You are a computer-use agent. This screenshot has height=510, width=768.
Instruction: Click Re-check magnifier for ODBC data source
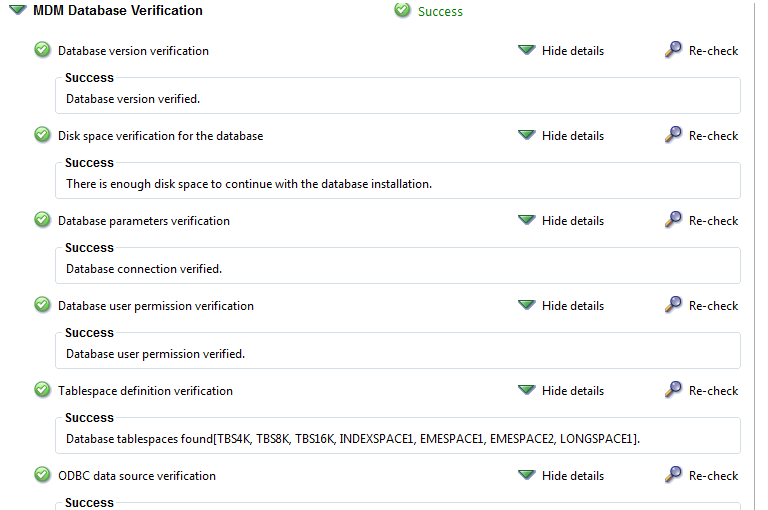tap(673, 475)
